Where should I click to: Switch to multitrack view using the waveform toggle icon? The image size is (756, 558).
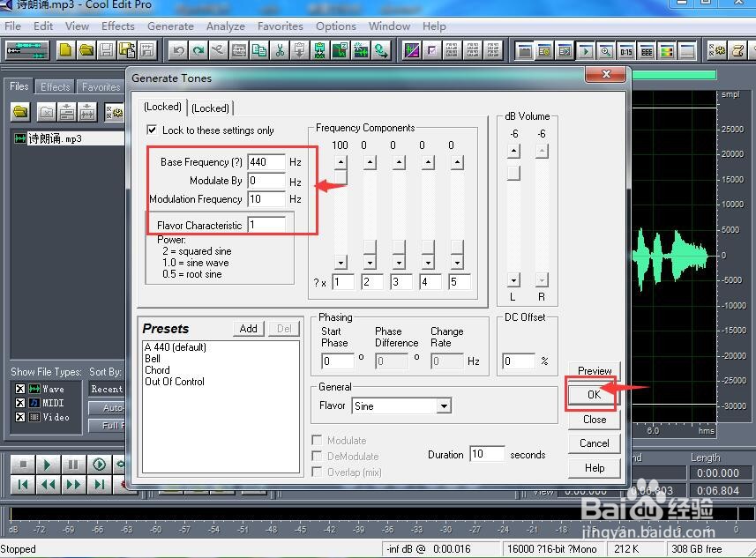coord(26,50)
